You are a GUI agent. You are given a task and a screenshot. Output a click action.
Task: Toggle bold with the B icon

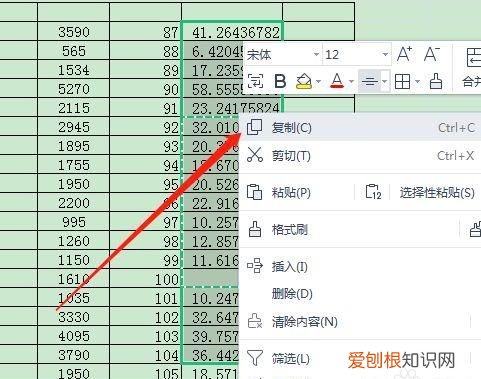click(280, 81)
